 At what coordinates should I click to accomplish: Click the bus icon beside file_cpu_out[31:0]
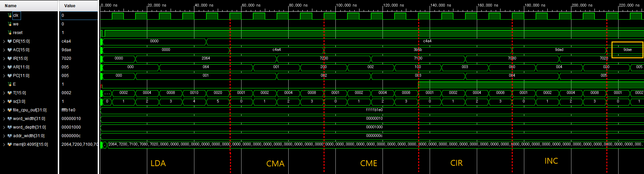[x=10, y=110]
